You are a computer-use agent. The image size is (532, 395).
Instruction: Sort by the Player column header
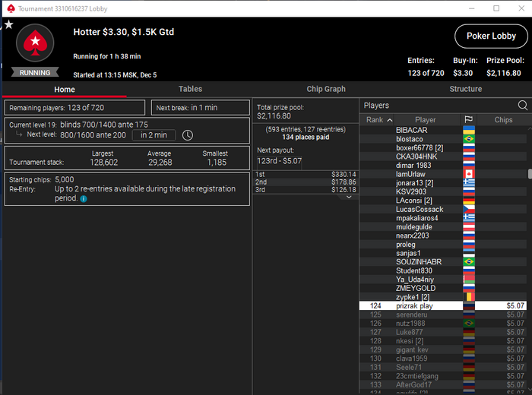pos(425,120)
